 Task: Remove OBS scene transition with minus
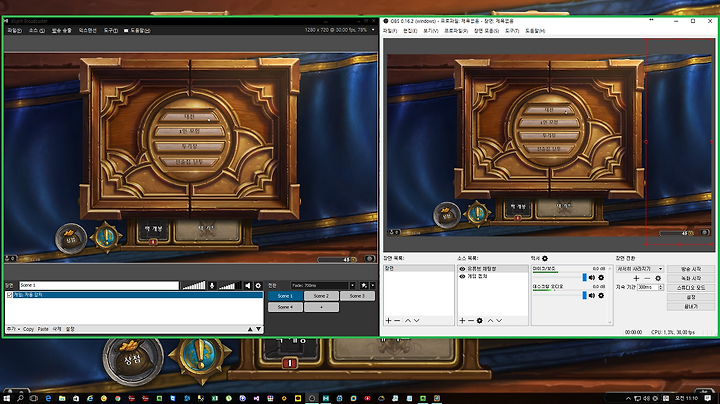click(x=647, y=278)
